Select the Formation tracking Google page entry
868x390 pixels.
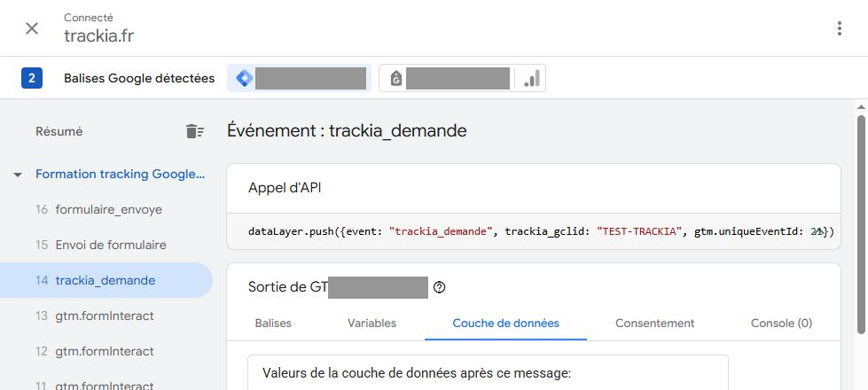pyautogui.click(x=120, y=175)
